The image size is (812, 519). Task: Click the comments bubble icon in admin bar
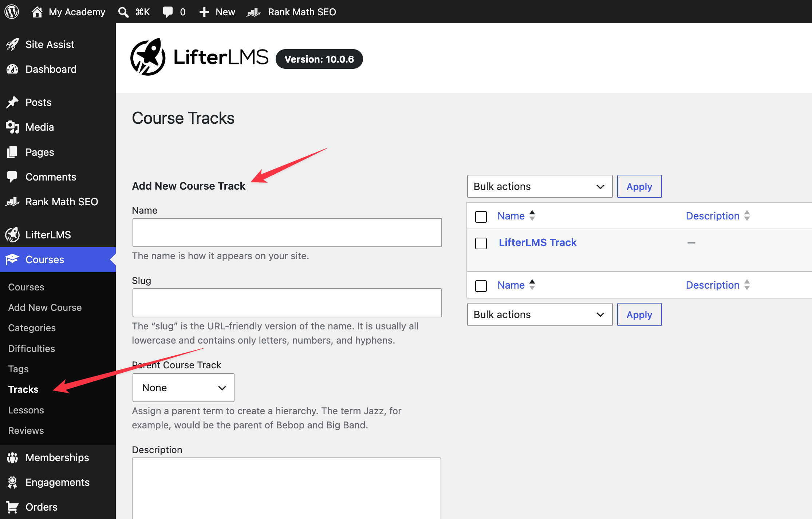tap(168, 12)
